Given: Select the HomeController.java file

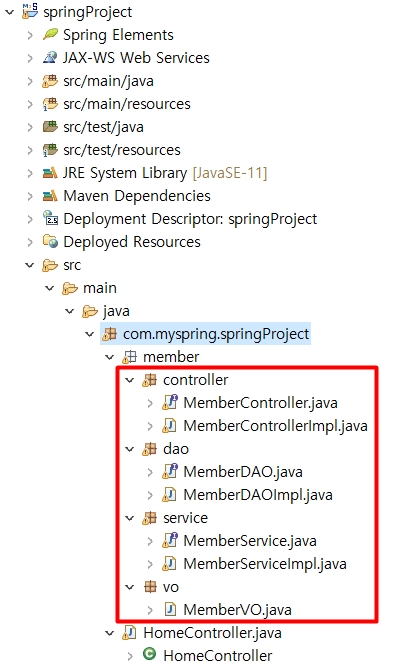Looking at the screenshot, I should click(212, 633).
